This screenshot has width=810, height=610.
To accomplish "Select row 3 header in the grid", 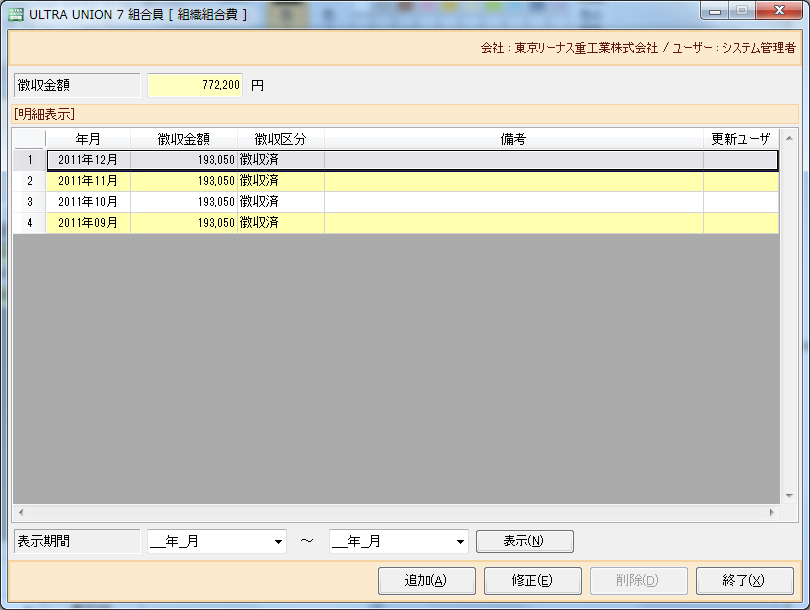I will coord(29,202).
